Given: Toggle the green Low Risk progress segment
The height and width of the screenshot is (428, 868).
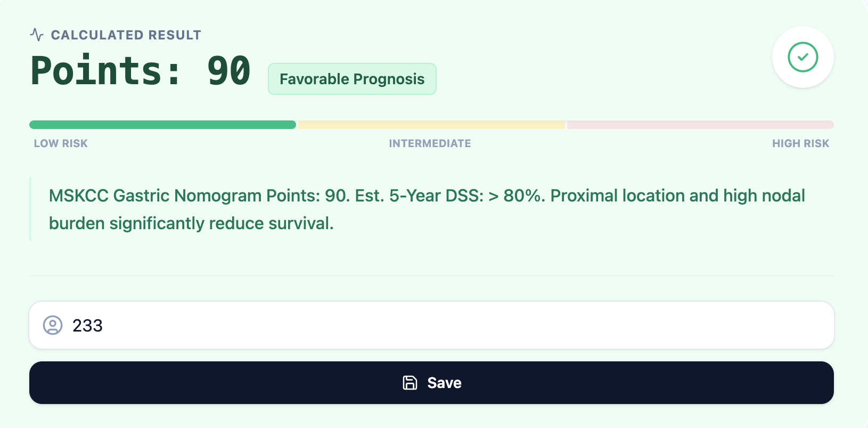Looking at the screenshot, I should [x=162, y=124].
